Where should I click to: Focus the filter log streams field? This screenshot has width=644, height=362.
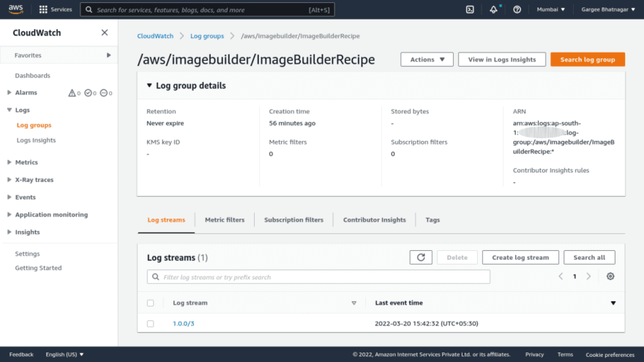(318, 277)
